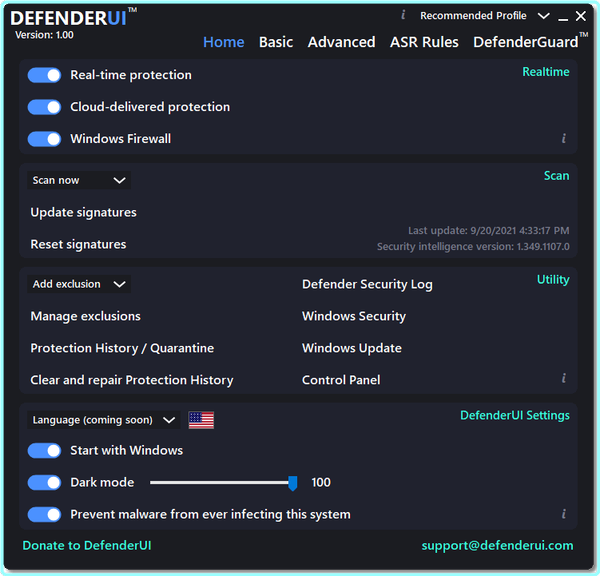The width and height of the screenshot is (600, 576).
Task: Turn off Dark mode switch
Action: pyautogui.click(x=44, y=482)
